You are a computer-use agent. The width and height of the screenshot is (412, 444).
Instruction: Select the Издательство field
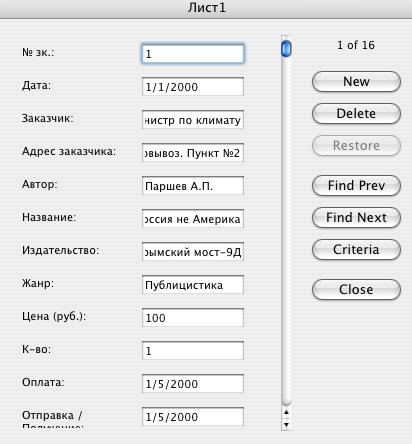coord(193,252)
